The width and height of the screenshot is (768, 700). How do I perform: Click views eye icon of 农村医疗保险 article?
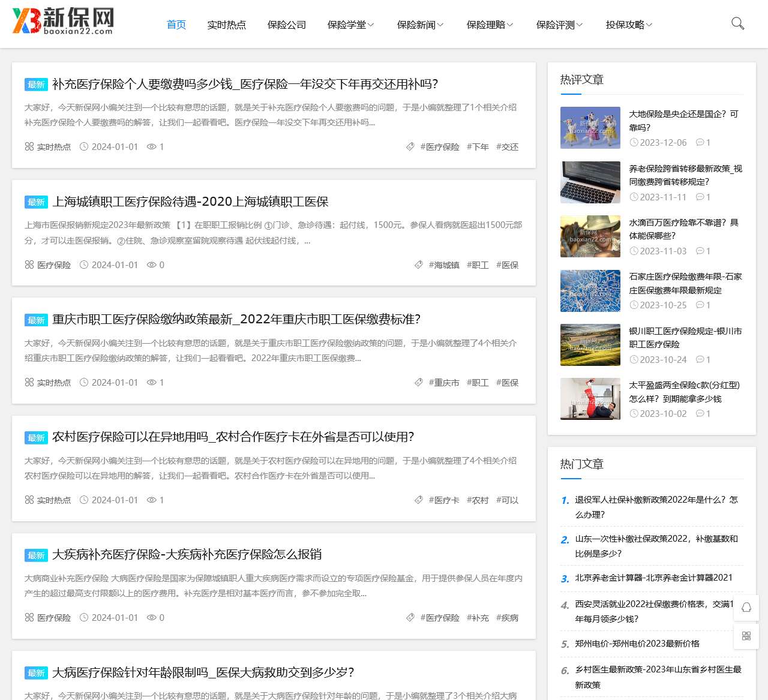(x=152, y=500)
